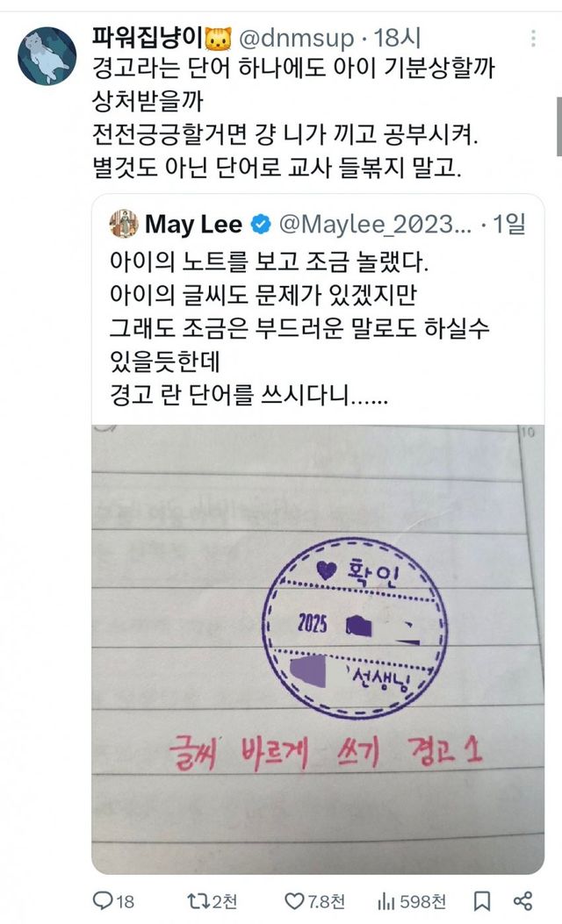562x924 pixels.
Task: Open the three-dot more options menu
Action: tap(533, 39)
